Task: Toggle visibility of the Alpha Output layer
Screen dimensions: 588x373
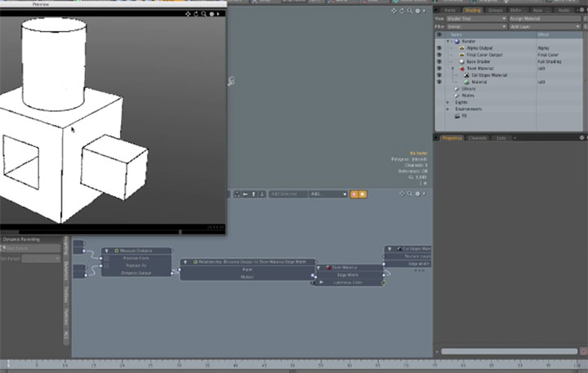Action: [x=439, y=48]
